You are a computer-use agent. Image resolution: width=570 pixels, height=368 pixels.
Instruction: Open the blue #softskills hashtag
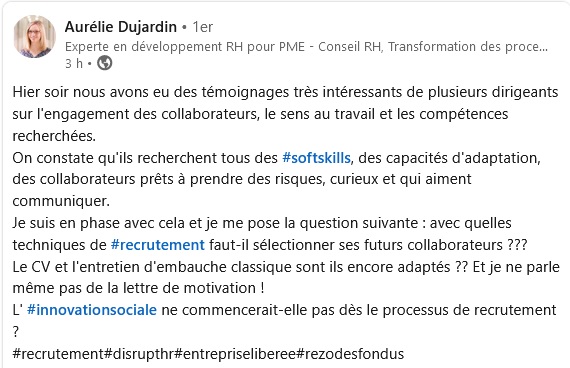click(316, 158)
